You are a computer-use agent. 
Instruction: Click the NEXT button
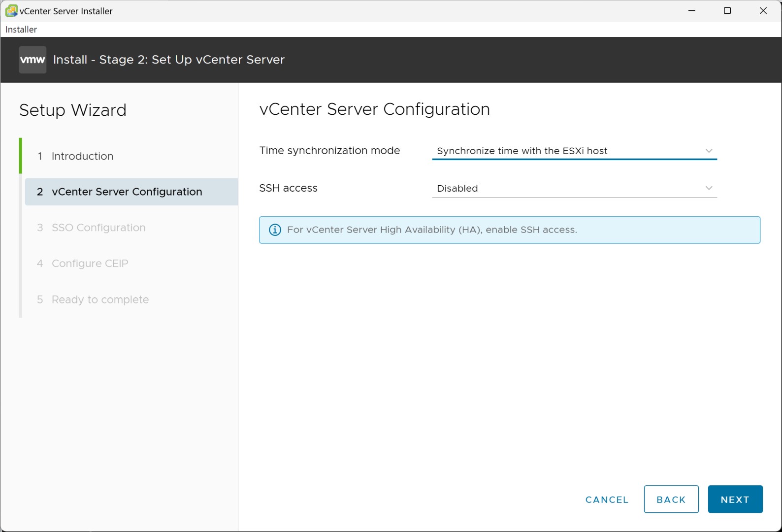[x=735, y=499]
